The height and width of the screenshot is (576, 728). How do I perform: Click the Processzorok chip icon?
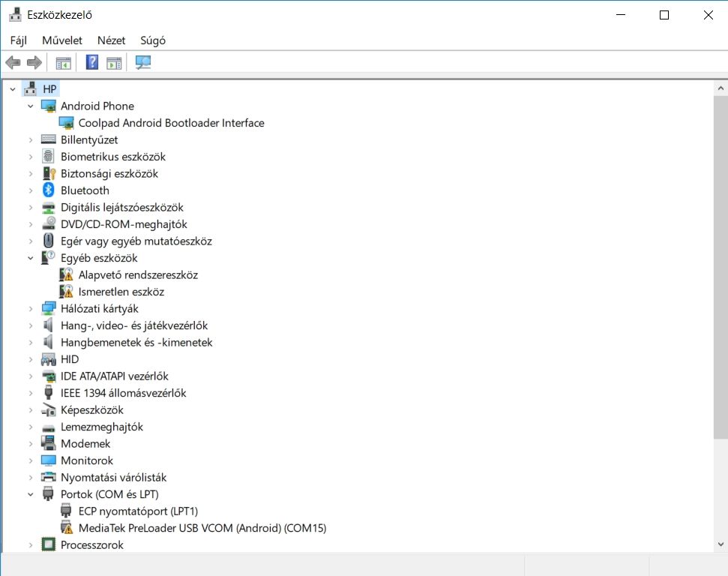coord(48,544)
